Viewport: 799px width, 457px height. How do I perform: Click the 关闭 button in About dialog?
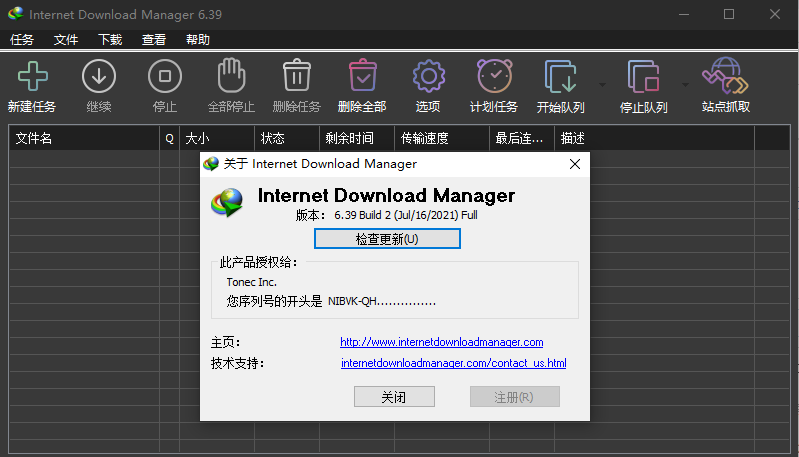(x=394, y=397)
